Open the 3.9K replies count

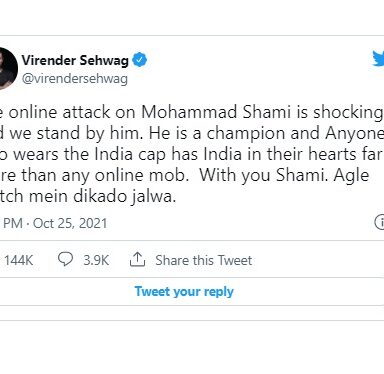pos(96,260)
